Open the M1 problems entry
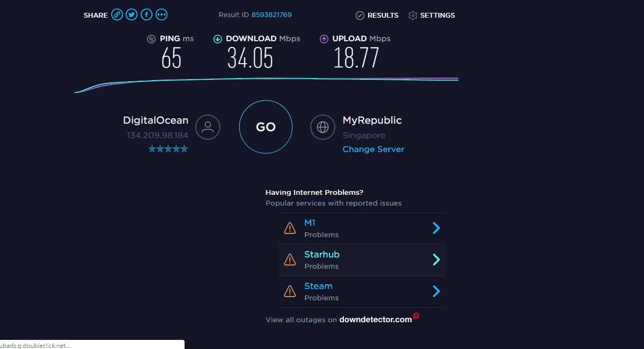The height and width of the screenshot is (349, 644). tap(362, 229)
